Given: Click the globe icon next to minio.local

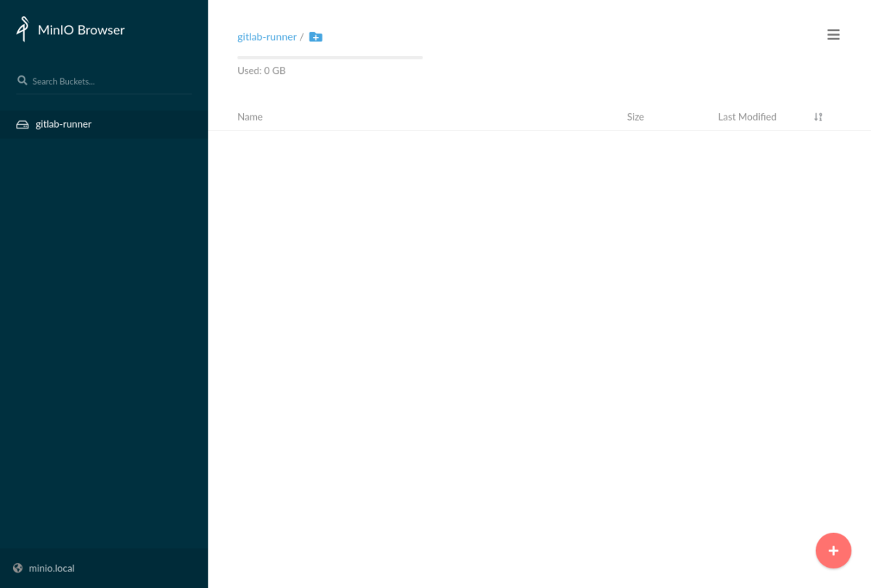Looking at the screenshot, I should [x=17, y=568].
